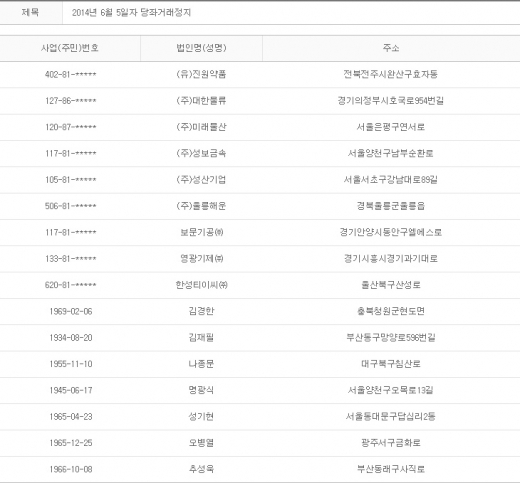Click the title text '2014년 6월 5일자 당좌거래정지'
This screenshot has height=483, width=520.
tap(131, 13)
